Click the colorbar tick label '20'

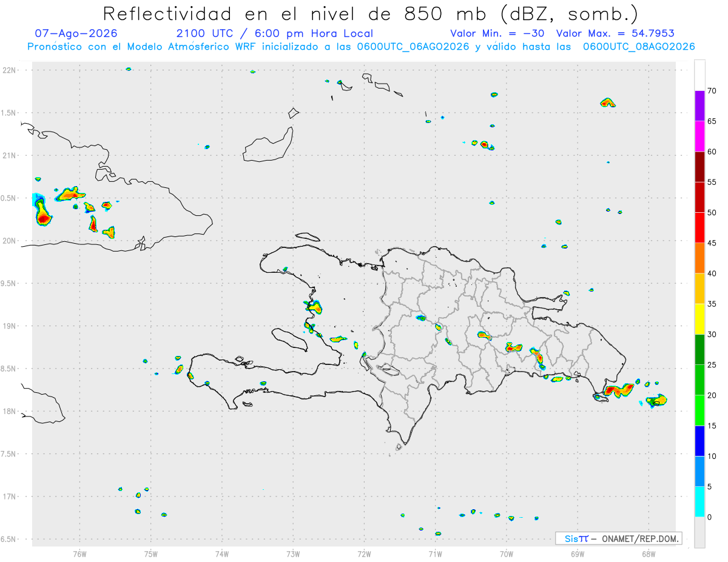[712, 395]
